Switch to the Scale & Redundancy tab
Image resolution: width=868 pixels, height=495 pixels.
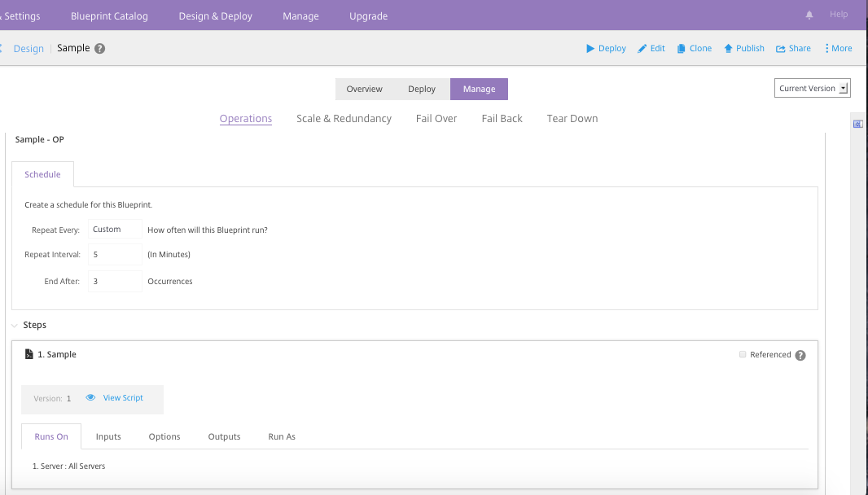coord(344,119)
